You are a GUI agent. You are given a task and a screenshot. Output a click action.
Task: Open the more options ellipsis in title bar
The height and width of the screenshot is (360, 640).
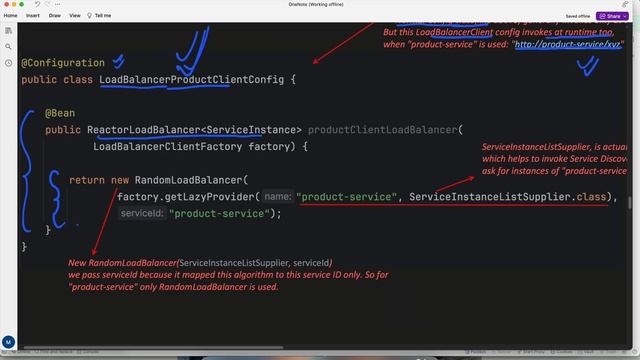pos(58,4)
